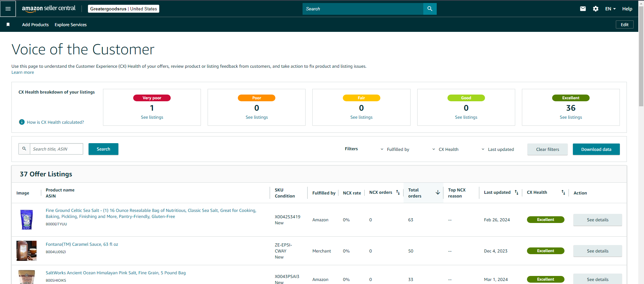The height and width of the screenshot is (284, 644).
Task: Click the Clear filters button
Action: click(547, 150)
